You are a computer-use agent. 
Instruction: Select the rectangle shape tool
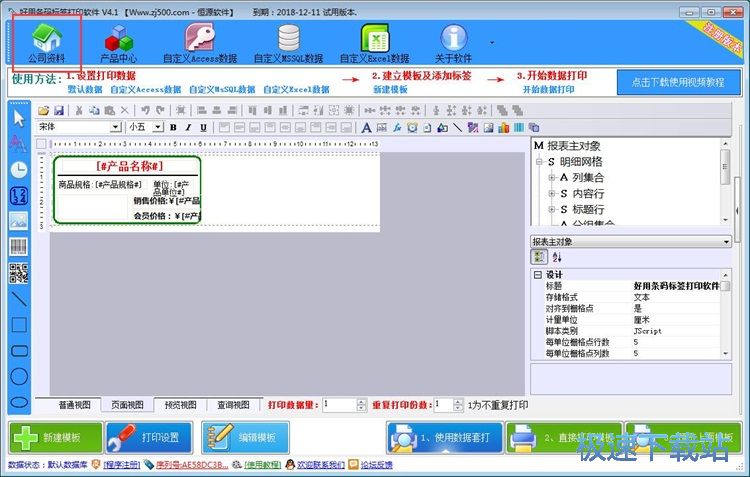(19, 324)
